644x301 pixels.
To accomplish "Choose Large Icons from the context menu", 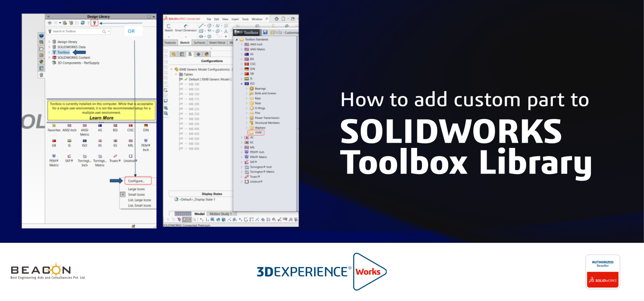I will (x=136, y=189).
